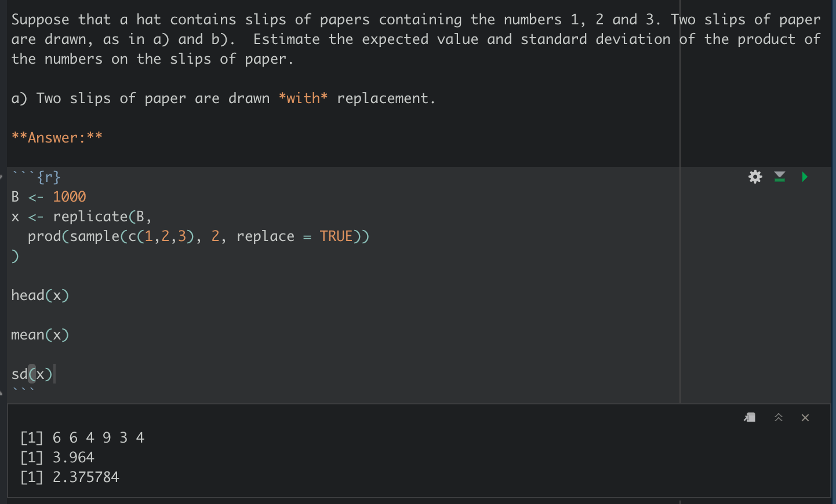The width and height of the screenshot is (836, 504).
Task: Run all chunks above this one
Action: pos(780,177)
